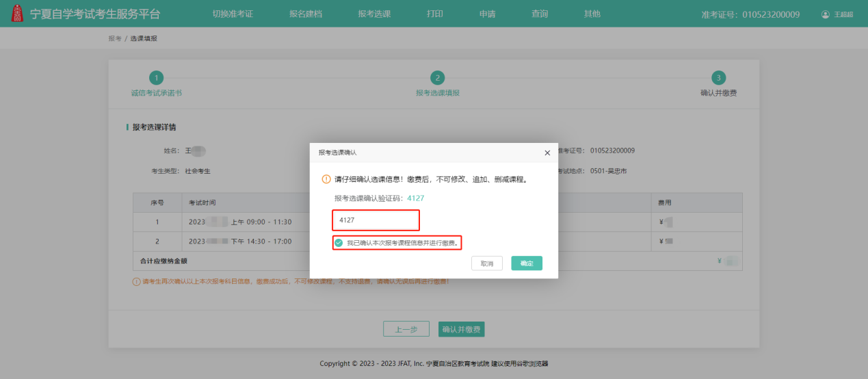This screenshot has width=868, height=379.
Task: Open the 报名建档 menu
Action: [x=305, y=14]
